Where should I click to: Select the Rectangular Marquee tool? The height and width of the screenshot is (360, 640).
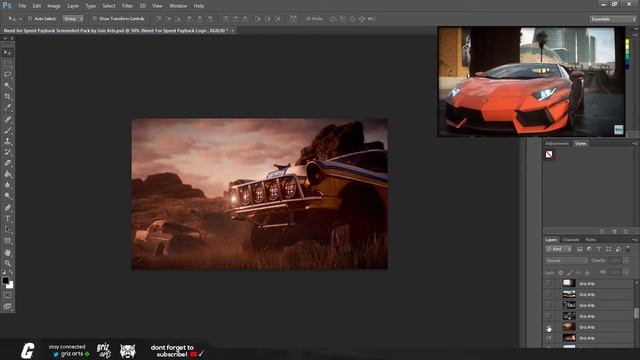7,64
